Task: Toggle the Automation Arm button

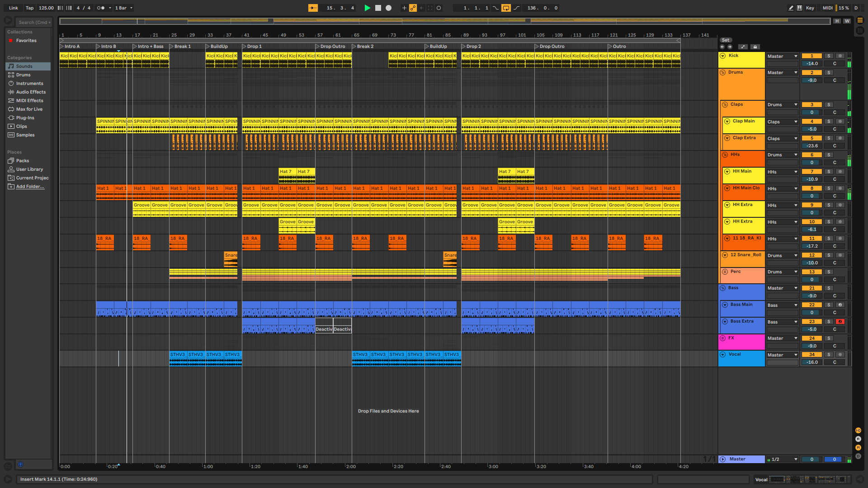Action: coord(413,8)
